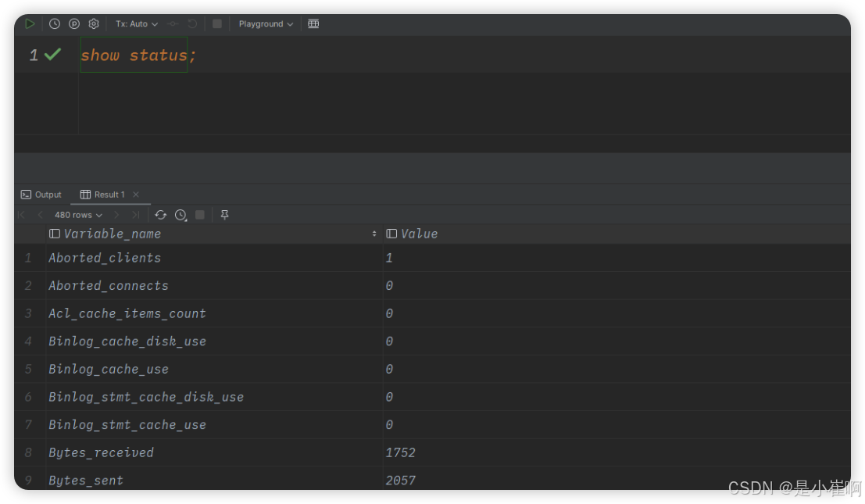Screen dimensions: 865x504
Task: Click into the show status query editor
Action: pyautogui.click(x=138, y=55)
